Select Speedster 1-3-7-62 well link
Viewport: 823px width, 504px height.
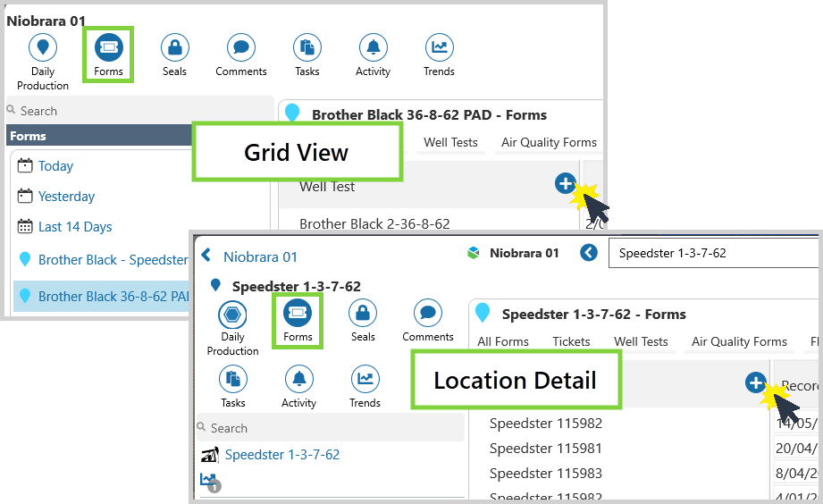(282, 455)
